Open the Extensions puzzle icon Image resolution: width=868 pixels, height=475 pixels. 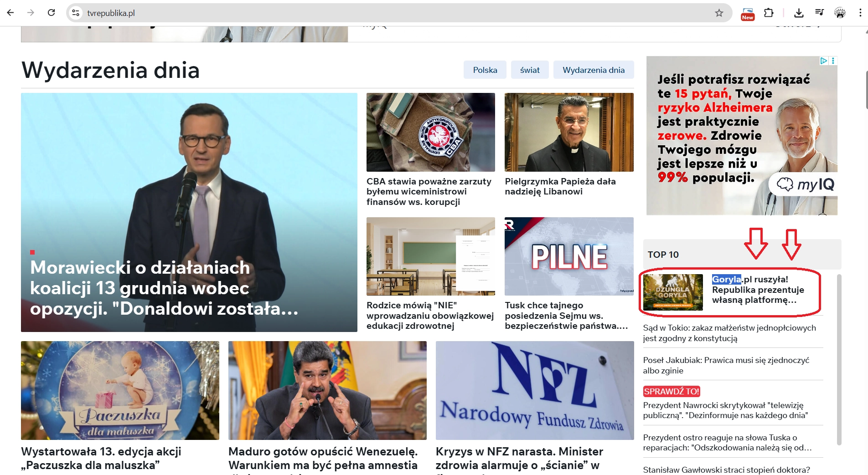769,13
